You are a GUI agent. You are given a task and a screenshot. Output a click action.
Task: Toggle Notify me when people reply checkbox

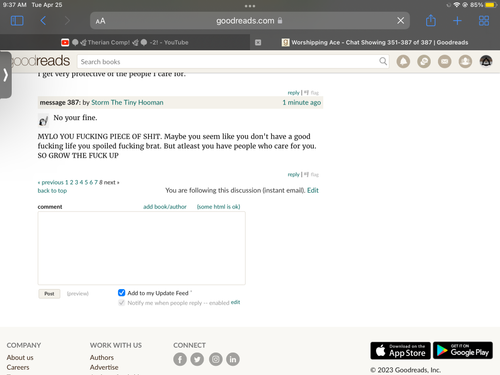[x=121, y=303]
